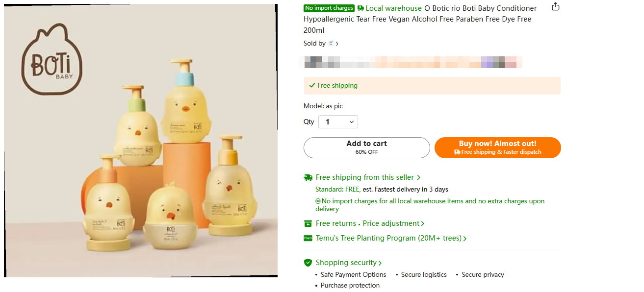Click the Buy now! Almost out! button

[x=497, y=147]
